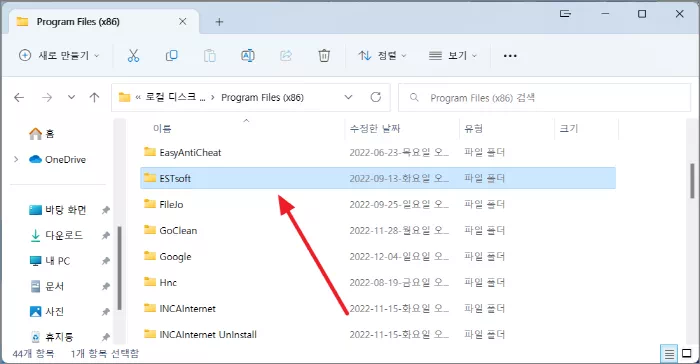Open 다운로드 downloads shortcut
700x364 pixels.
56,235
